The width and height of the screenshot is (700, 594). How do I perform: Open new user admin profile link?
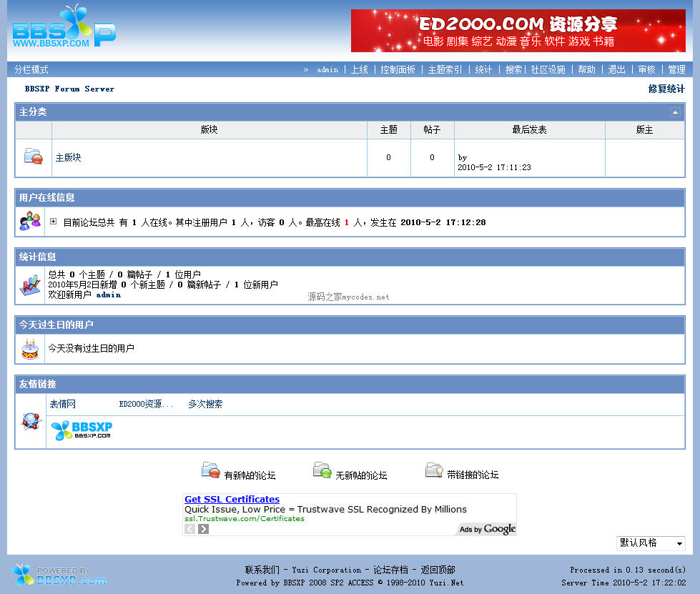tap(109, 295)
